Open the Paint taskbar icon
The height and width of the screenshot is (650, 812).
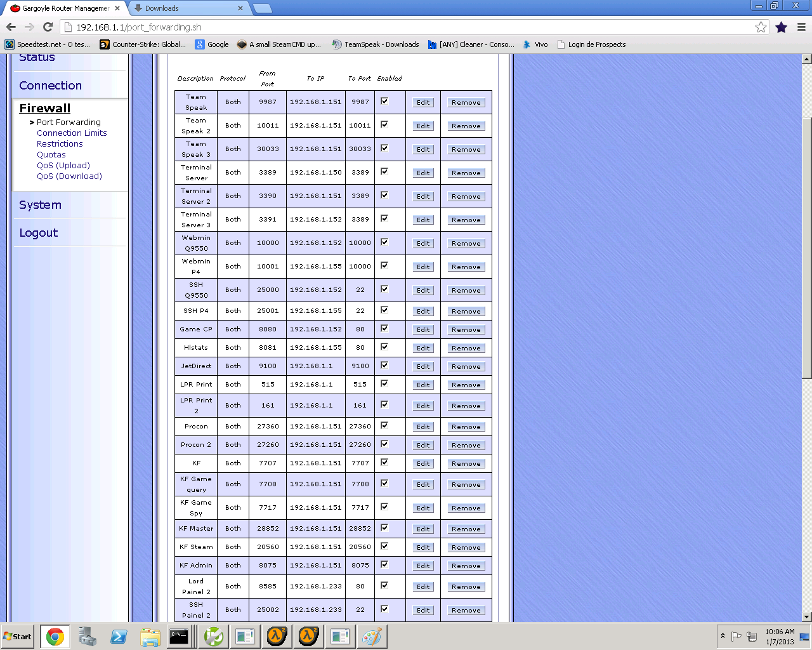coord(372,637)
